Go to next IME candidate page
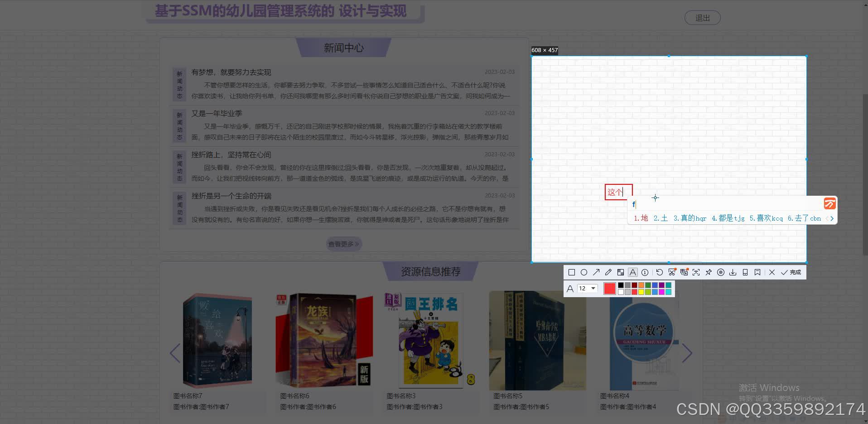 [x=832, y=218]
